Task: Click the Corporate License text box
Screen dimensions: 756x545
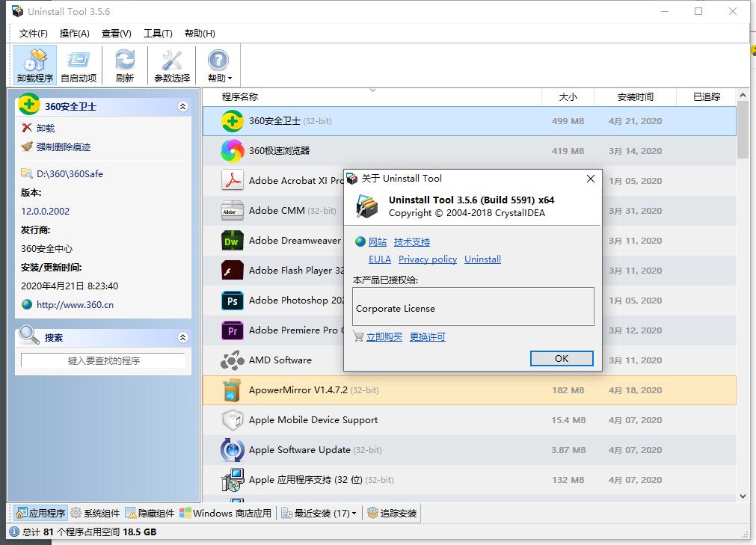Action: pos(473,307)
